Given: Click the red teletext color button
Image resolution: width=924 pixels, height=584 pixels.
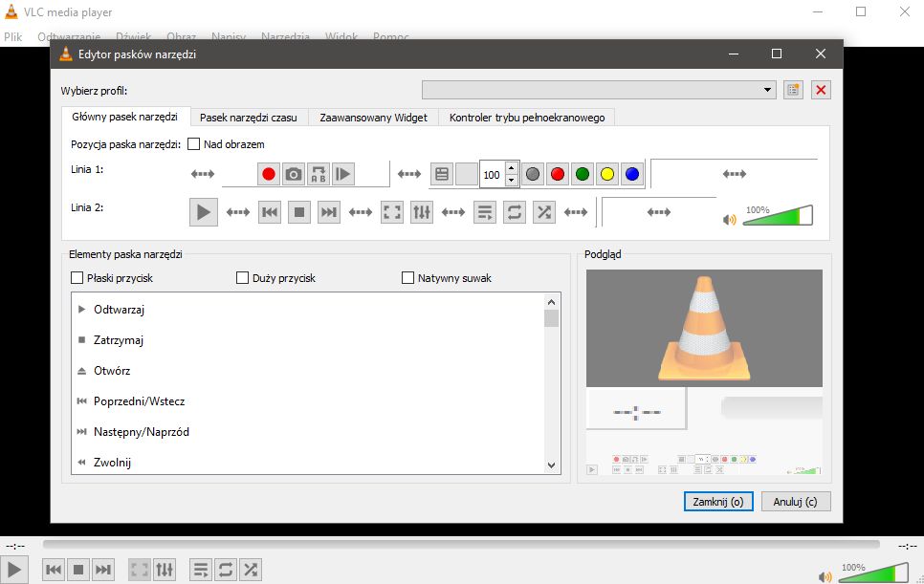Looking at the screenshot, I should [x=558, y=174].
